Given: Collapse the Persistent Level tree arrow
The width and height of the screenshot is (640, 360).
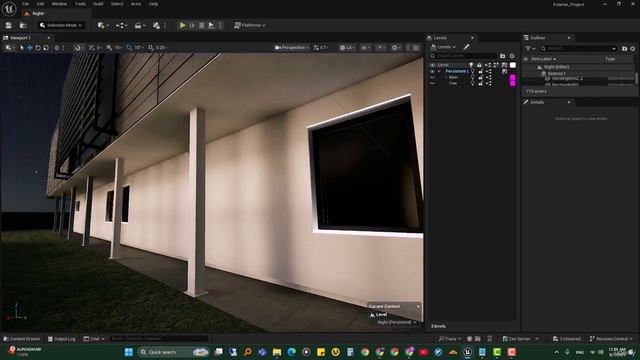Looking at the screenshot, I should click(439, 71).
